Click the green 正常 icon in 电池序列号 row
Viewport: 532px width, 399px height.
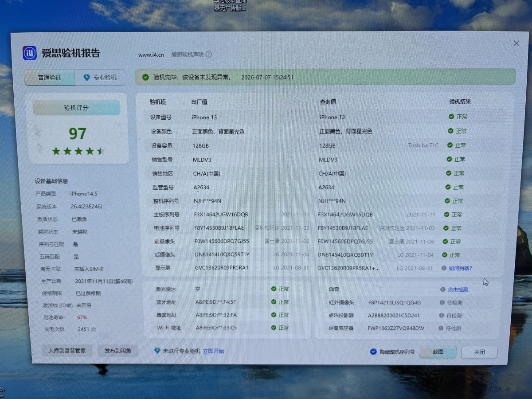pos(446,228)
